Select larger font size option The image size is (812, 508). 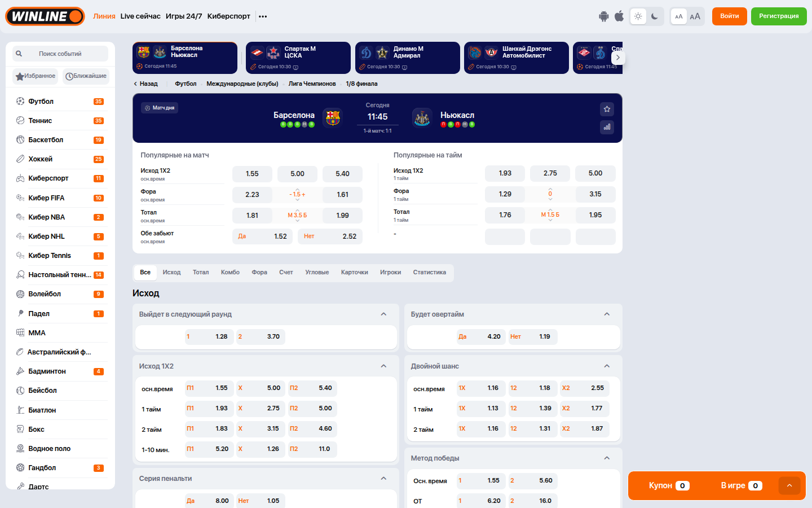pos(695,16)
